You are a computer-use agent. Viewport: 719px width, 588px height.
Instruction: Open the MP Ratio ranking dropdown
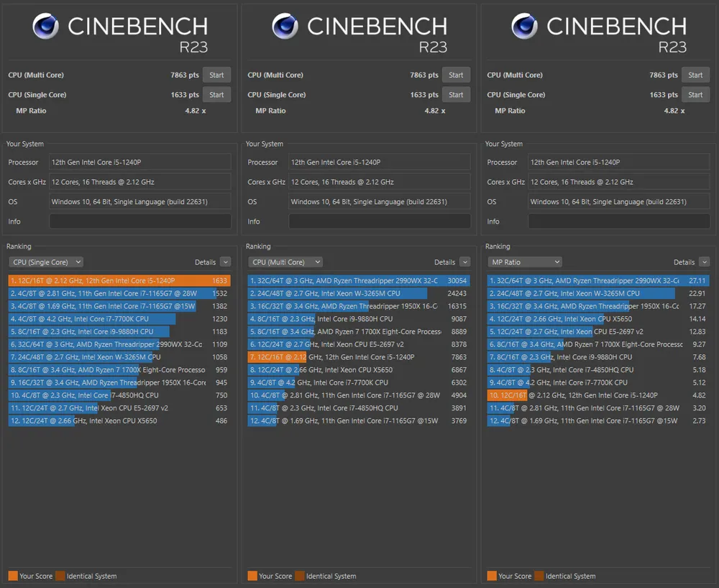tap(525, 262)
